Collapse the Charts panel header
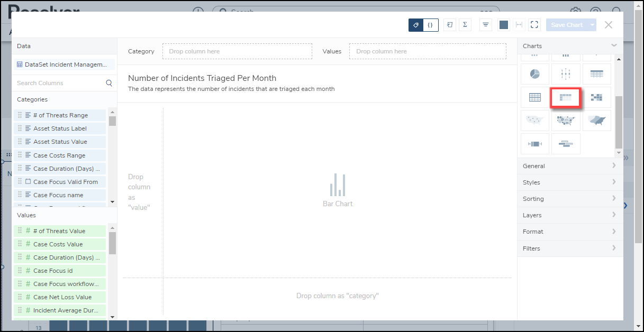This screenshot has height=332, width=644. (x=570, y=46)
